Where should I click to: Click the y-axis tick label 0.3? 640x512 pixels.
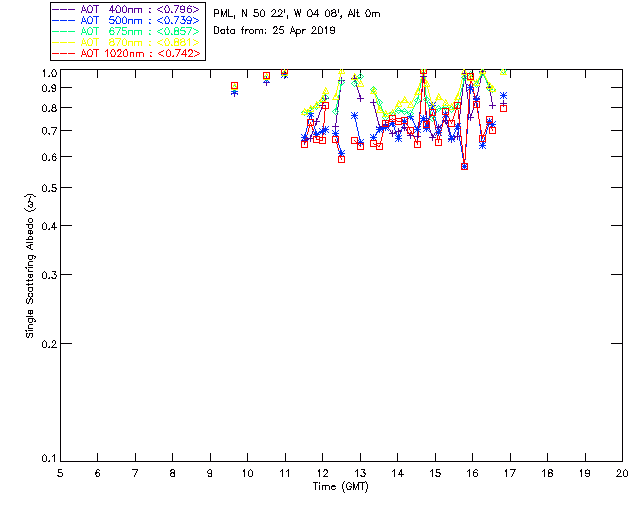tap(47, 274)
